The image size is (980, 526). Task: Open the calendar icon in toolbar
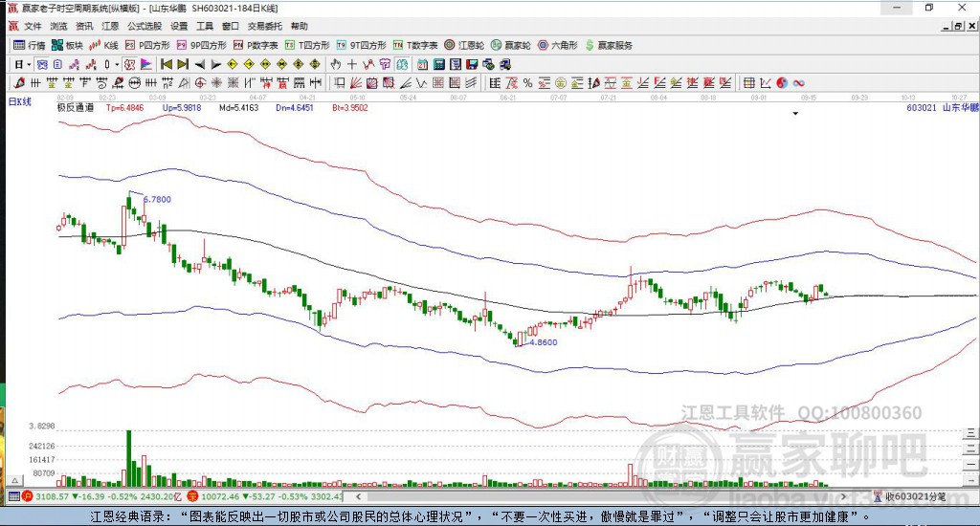tap(422, 64)
